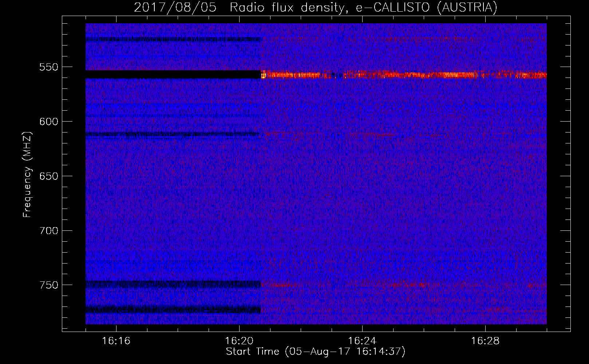Viewport: 589px width, 364px height.
Task: Click the dark band near 612 MHz
Action: click(173, 134)
